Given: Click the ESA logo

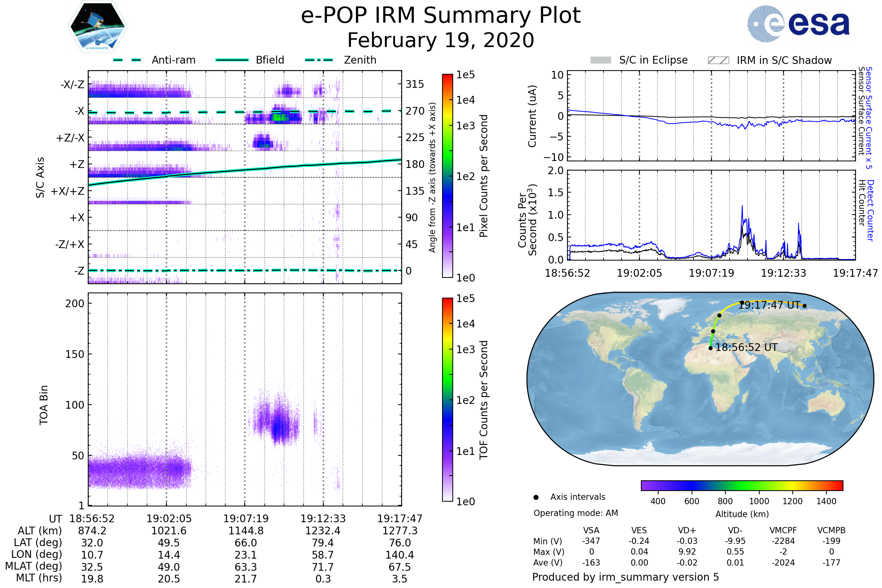Looking at the screenshot, I should 799,24.
